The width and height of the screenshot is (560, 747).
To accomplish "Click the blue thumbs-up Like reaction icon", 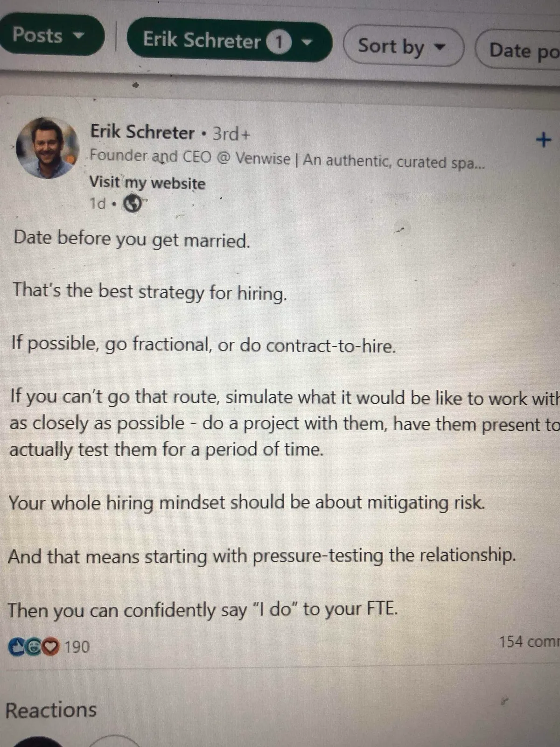I will coord(16,647).
